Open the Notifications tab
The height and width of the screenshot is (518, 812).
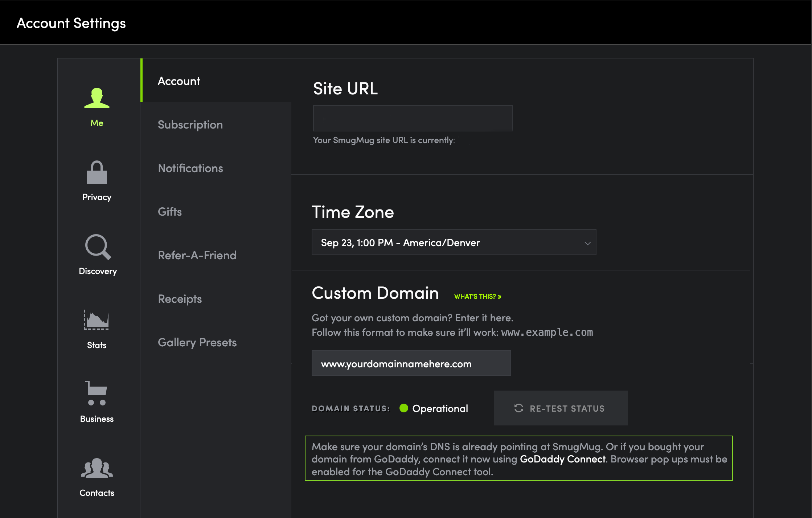click(x=216, y=168)
